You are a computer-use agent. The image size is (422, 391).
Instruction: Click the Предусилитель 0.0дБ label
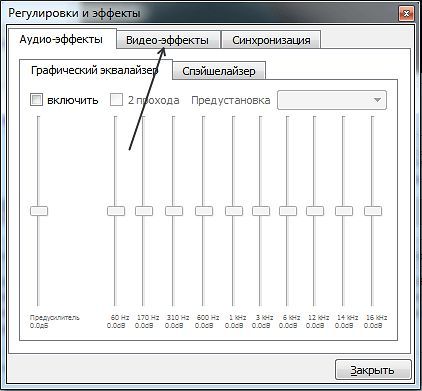point(55,321)
